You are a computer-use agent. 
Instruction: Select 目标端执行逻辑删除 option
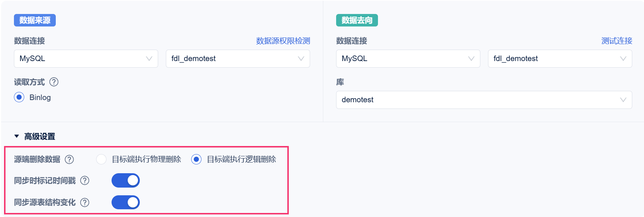click(x=196, y=159)
